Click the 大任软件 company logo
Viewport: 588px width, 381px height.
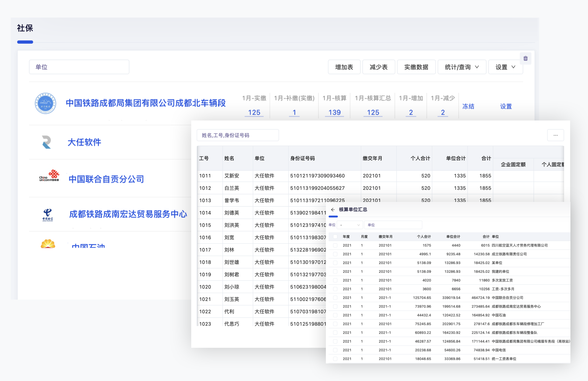[x=47, y=142]
